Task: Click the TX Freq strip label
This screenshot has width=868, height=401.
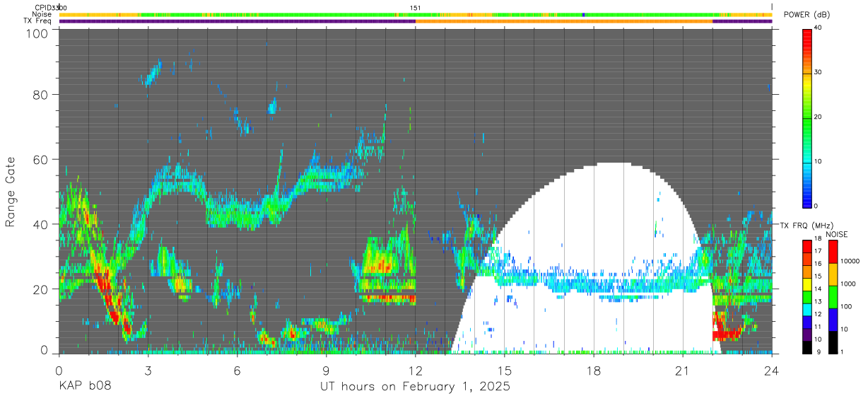Action: [x=38, y=21]
